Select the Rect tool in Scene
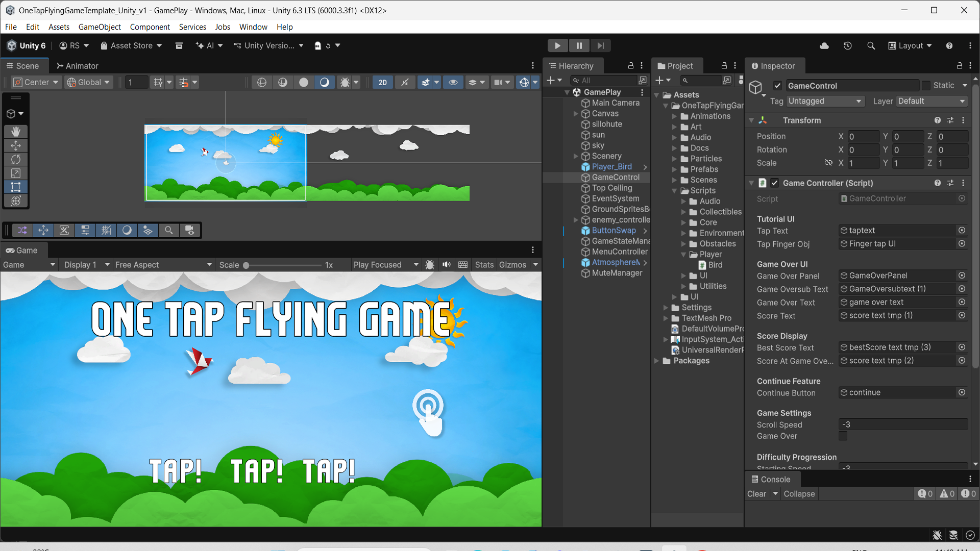This screenshot has height=551, width=980. 16,187
